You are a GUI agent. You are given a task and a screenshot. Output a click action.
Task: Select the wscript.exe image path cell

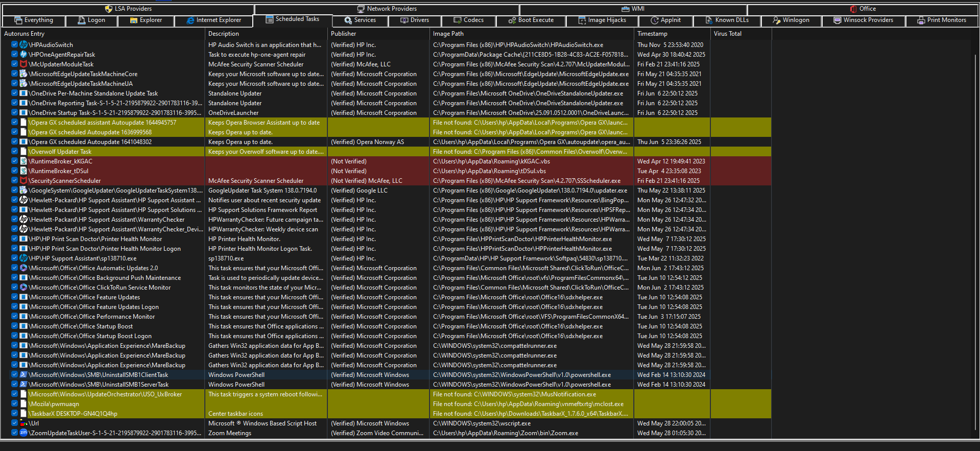click(x=531, y=423)
